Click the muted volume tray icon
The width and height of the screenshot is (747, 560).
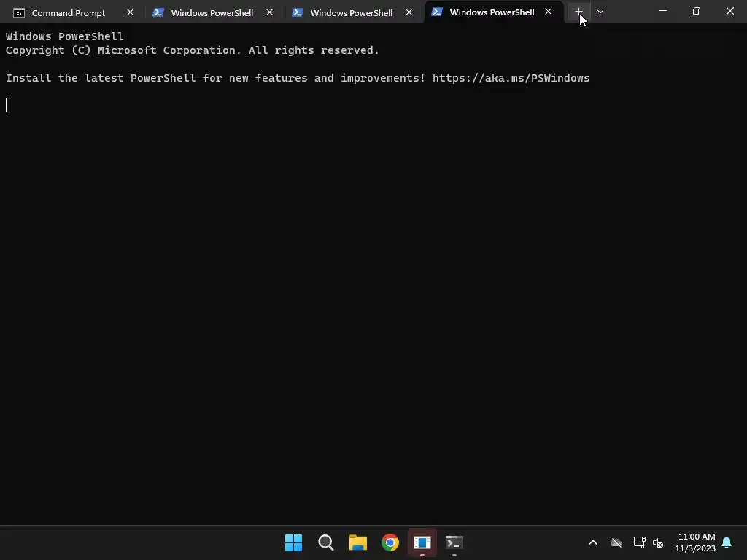658,542
